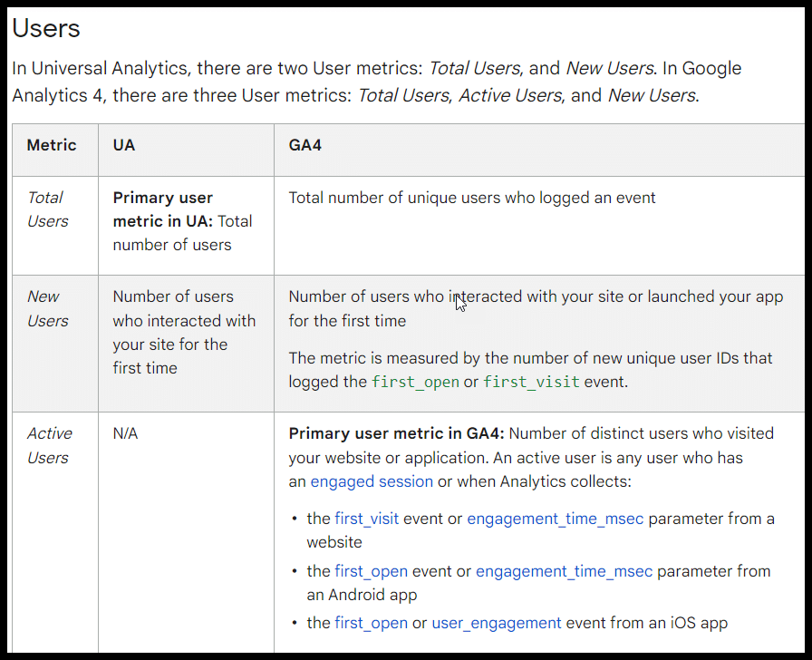Open engagement_time_msec link in the website bullet

tap(555, 519)
